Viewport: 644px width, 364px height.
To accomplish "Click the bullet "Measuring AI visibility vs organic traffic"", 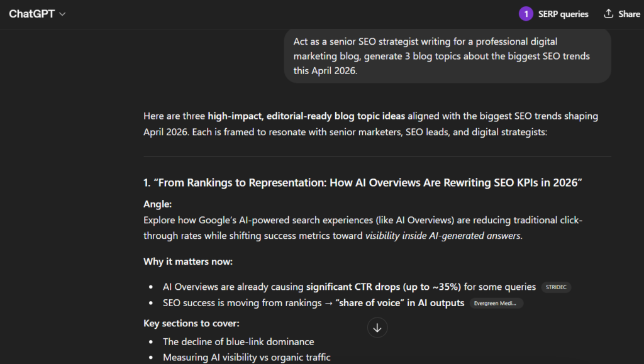I will (247, 357).
